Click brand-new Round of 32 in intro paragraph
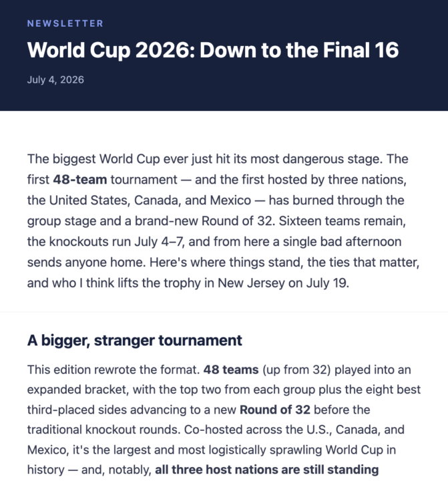 (204, 221)
